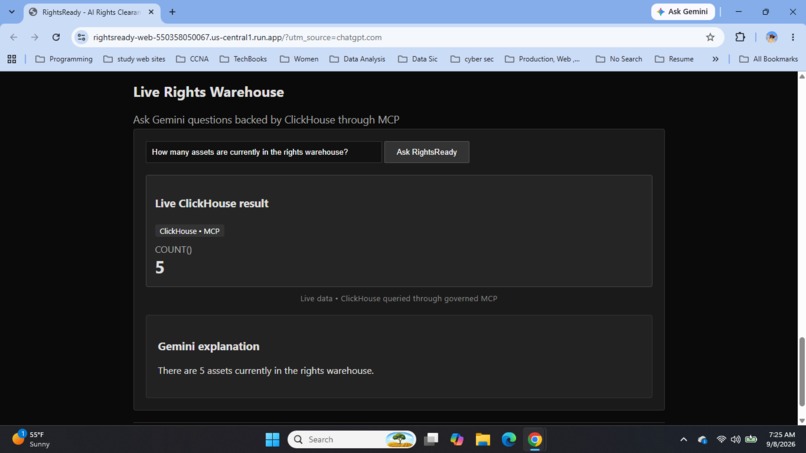Viewport: 806px width, 453px height.
Task: Open the TechBooks bookmarks folder
Action: (x=243, y=59)
